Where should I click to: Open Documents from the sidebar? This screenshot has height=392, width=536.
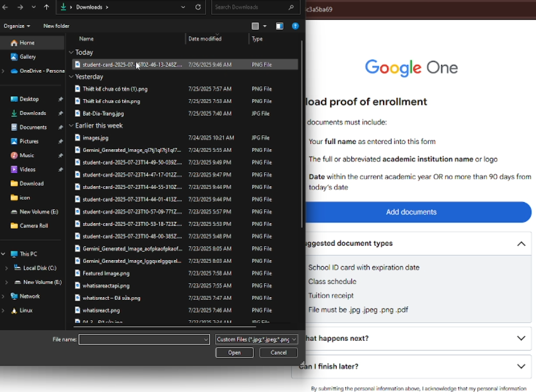point(32,127)
